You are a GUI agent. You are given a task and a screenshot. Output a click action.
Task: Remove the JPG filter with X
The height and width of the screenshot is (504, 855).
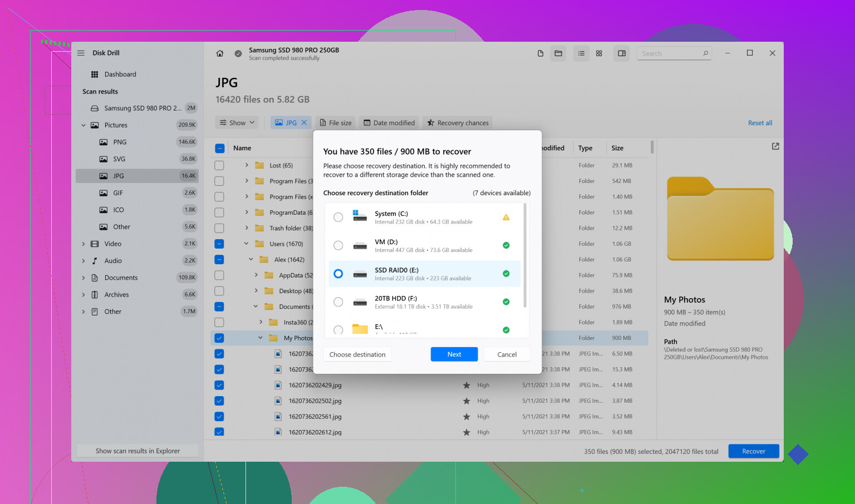click(x=304, y=122)
